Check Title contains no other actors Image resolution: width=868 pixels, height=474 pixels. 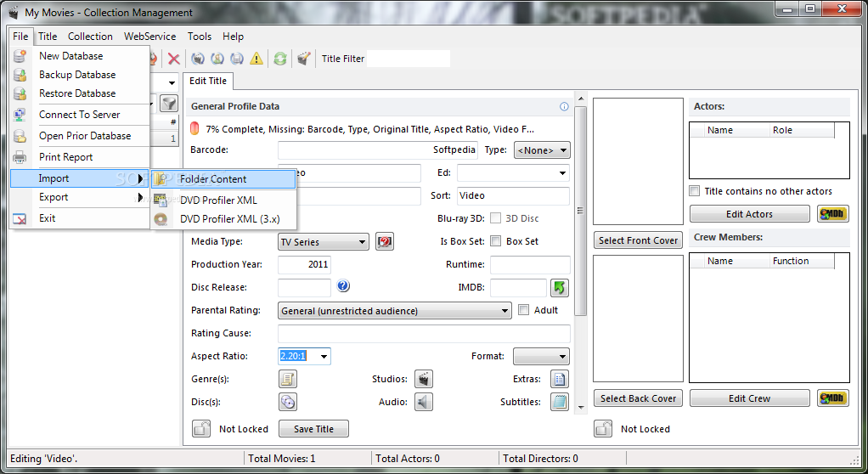click(x=694, y=191)
